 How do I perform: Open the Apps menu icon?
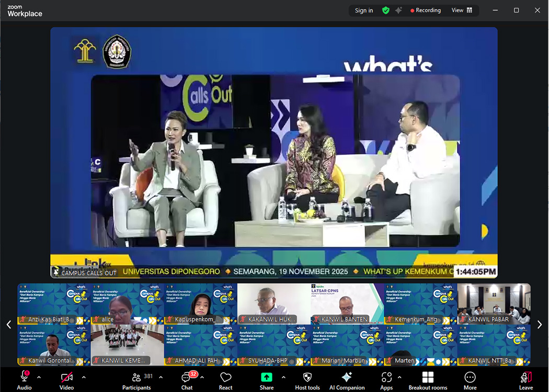click(386, 380)
